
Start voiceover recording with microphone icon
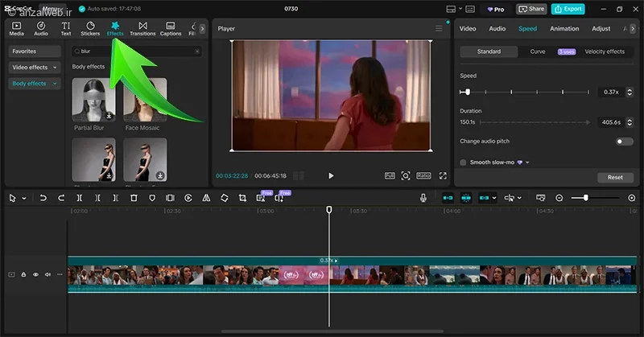[423, 198]
